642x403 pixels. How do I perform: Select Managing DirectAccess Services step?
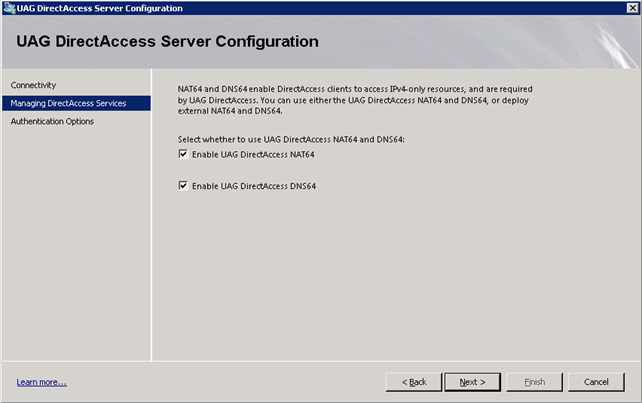coord(77,103)
